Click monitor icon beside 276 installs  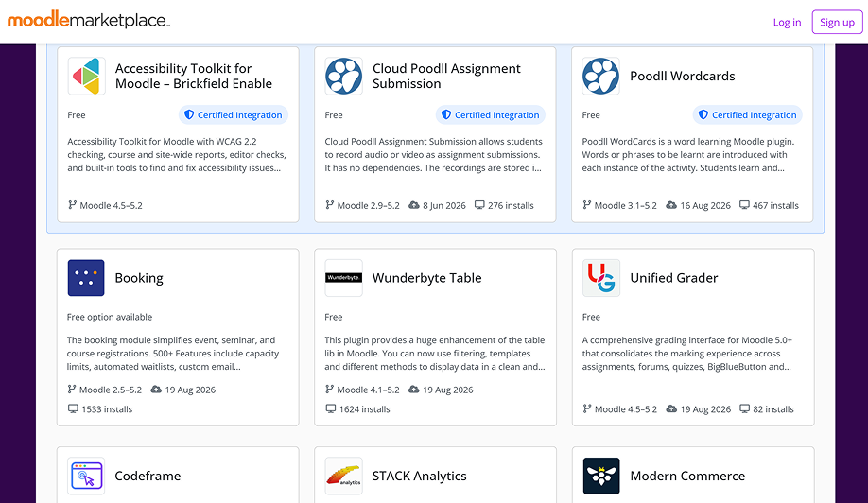[x=479, y=205]
